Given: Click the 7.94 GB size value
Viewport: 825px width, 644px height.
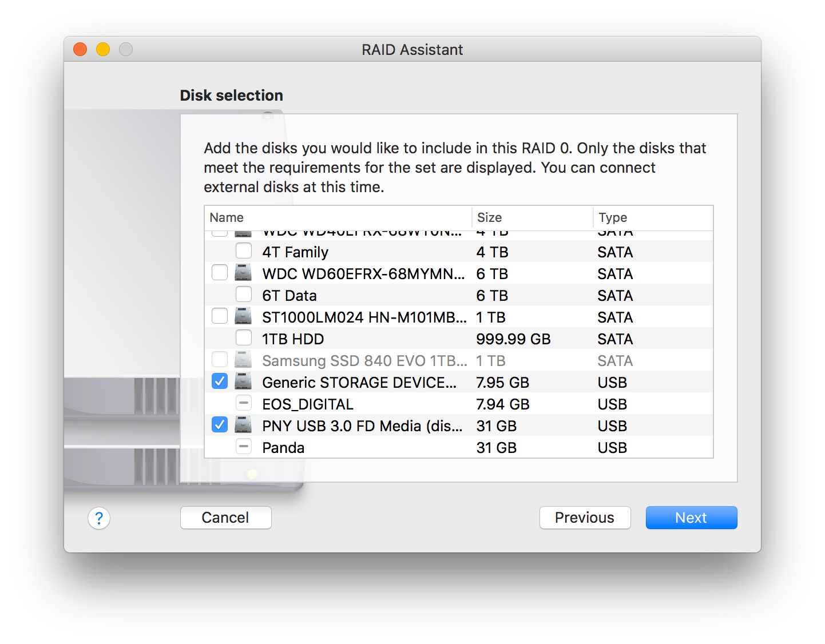Looking at the screenshot, I should (503, 404).
